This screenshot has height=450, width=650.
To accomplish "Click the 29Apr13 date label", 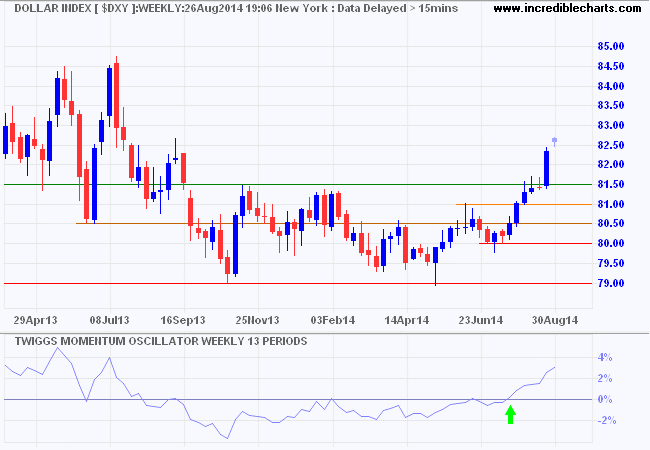I will (x=35, y=320).
